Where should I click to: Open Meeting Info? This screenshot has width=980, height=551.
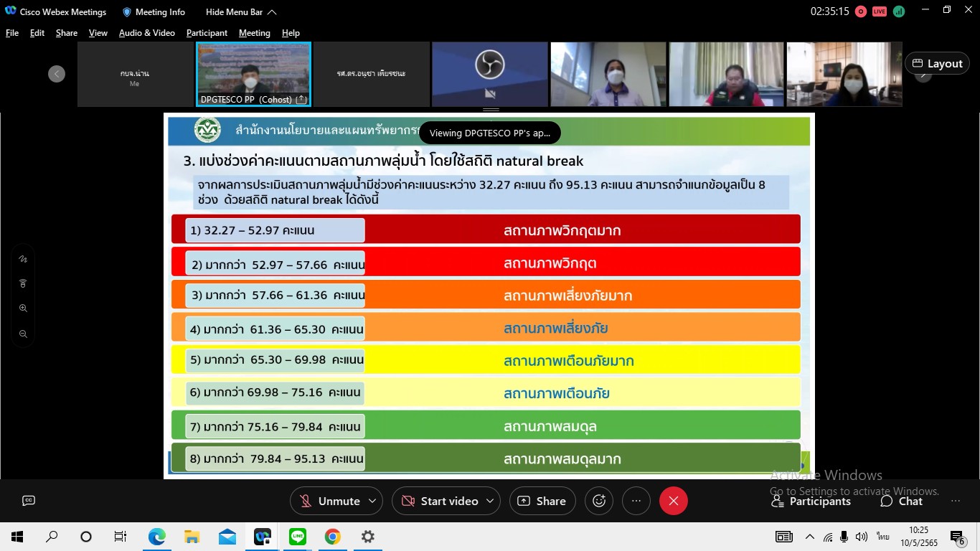(x=154, y=12)
